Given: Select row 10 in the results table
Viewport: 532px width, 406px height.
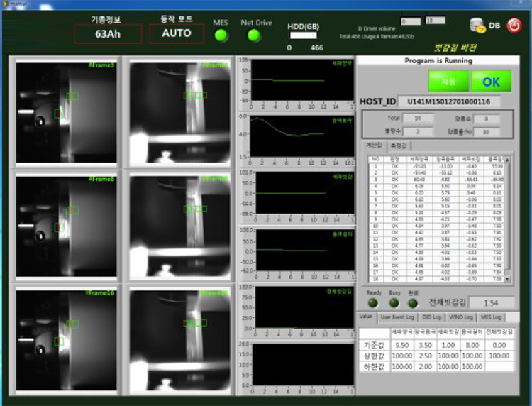Looking at the screenshot, I should pos(437,226).
